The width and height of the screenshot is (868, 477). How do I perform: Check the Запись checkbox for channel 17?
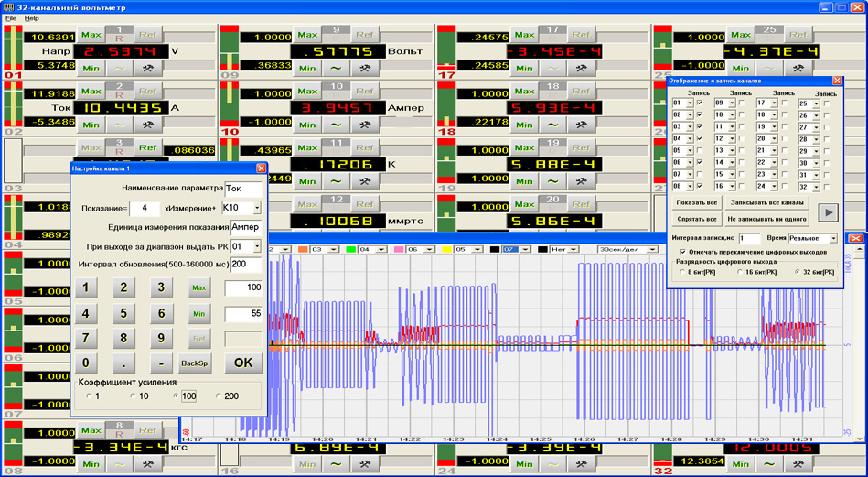pyautogui.click(x=785, y=103)
